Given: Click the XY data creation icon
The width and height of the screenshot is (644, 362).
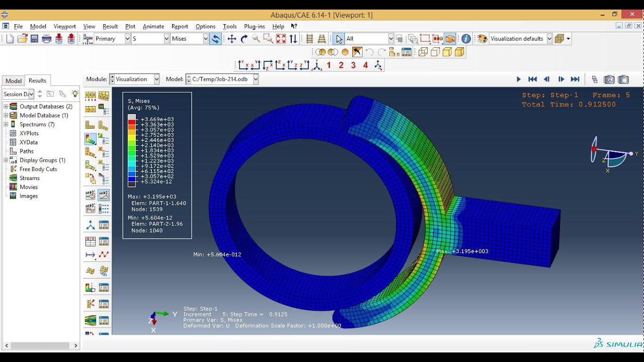Looking at the screenshot, I should click(91, 241).
